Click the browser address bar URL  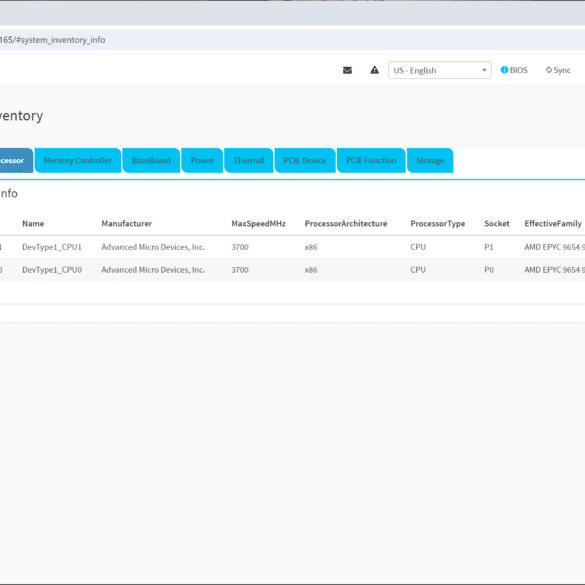pos(53,40)
